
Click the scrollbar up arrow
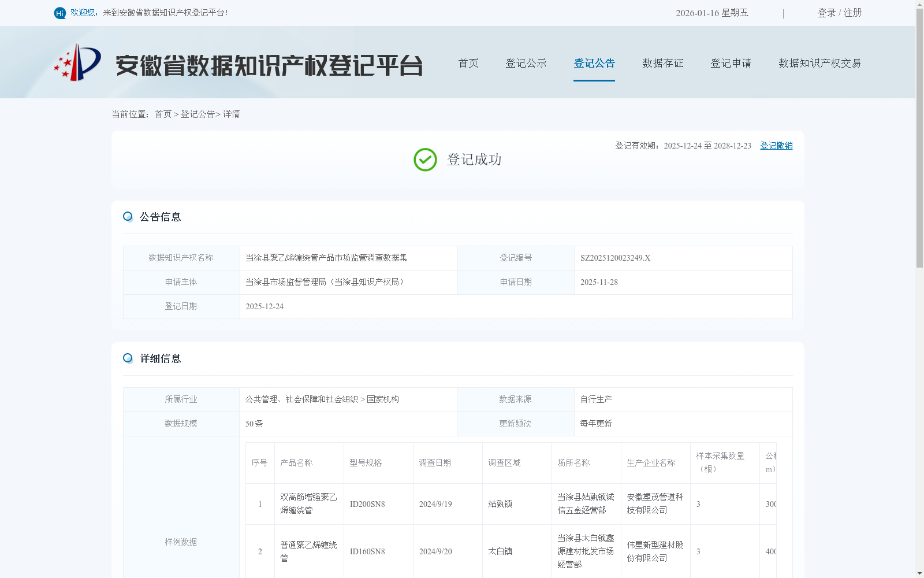point(919,3)
